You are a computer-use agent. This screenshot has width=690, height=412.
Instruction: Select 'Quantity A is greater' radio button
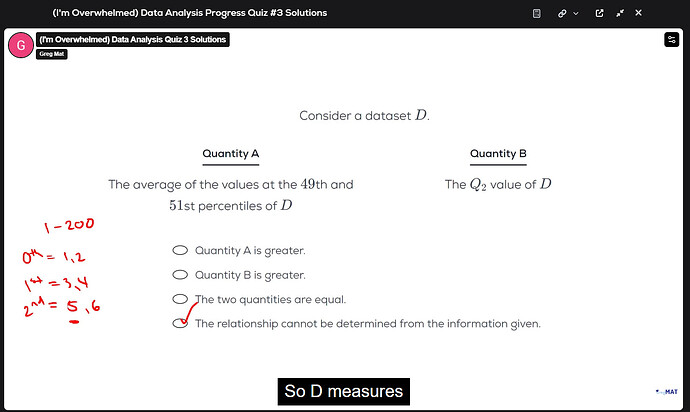tap(180, 250)
